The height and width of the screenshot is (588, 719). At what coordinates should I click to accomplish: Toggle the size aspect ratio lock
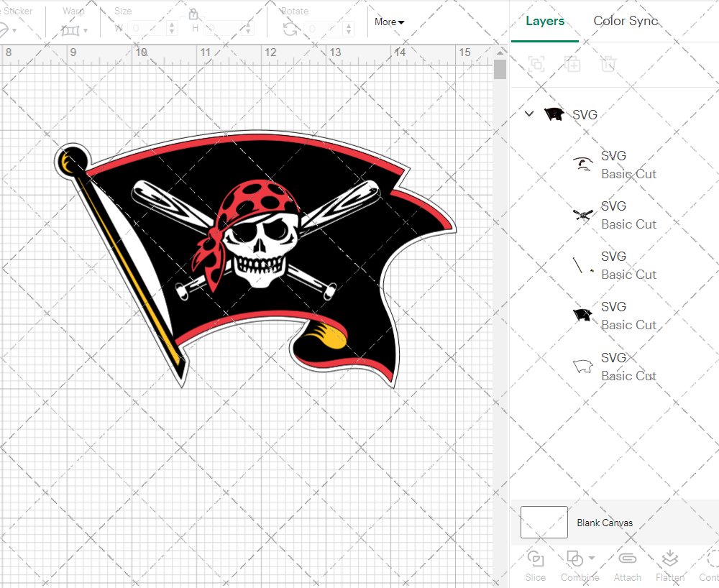point(193,14)
